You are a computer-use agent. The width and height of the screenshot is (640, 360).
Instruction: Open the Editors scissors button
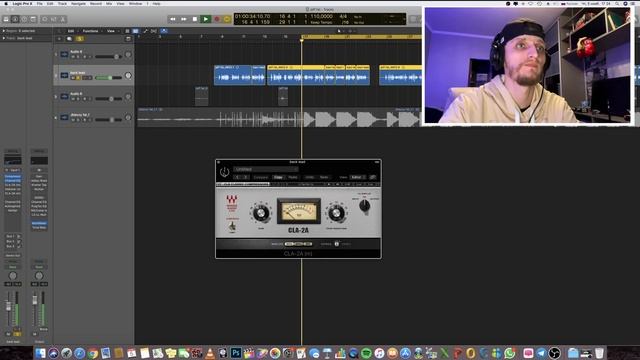62,19
